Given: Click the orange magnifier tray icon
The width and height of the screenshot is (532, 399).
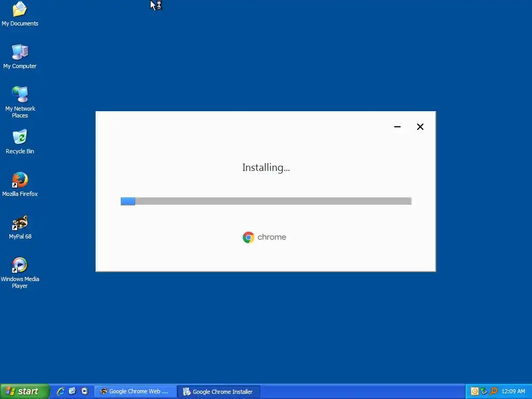Looking at the screenshot, I should 494,391.
